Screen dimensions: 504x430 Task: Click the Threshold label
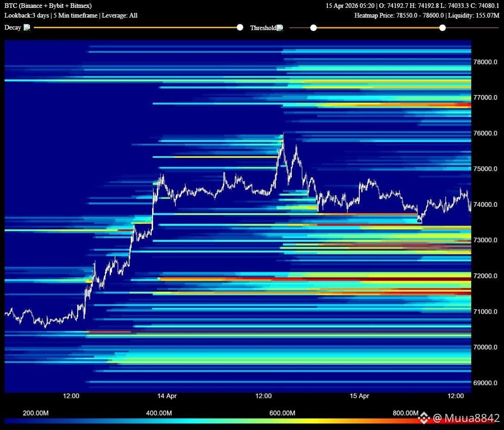[263, 28]
